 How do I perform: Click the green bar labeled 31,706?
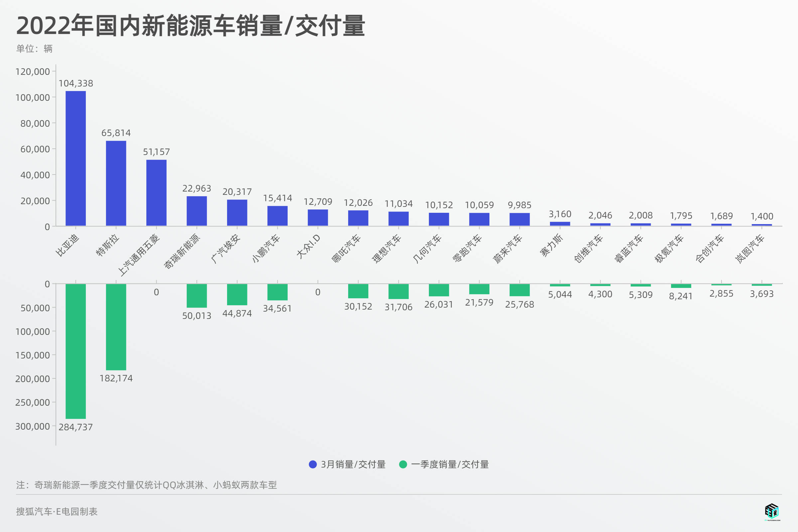click(x=399, y=292)
